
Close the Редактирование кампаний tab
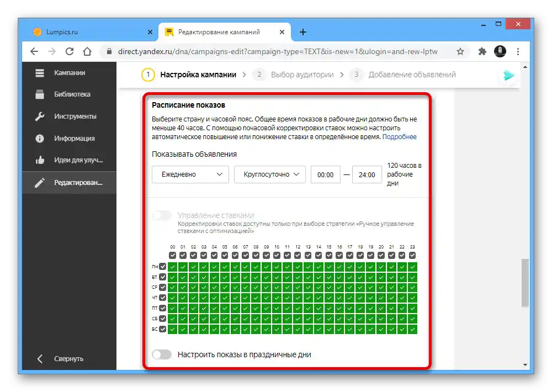click(x=282, y=32)
